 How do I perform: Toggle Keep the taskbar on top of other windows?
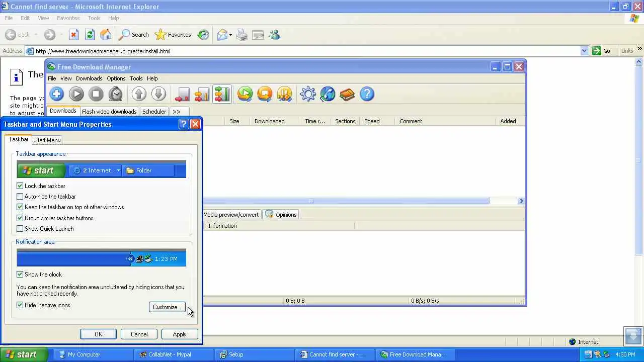[x=20, y=207]
